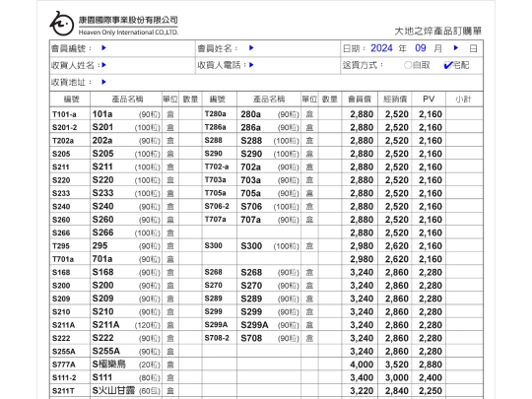The height and width of the screenshot is (399, 532).
Task: Click the product name S209
Action: [102, 299]
